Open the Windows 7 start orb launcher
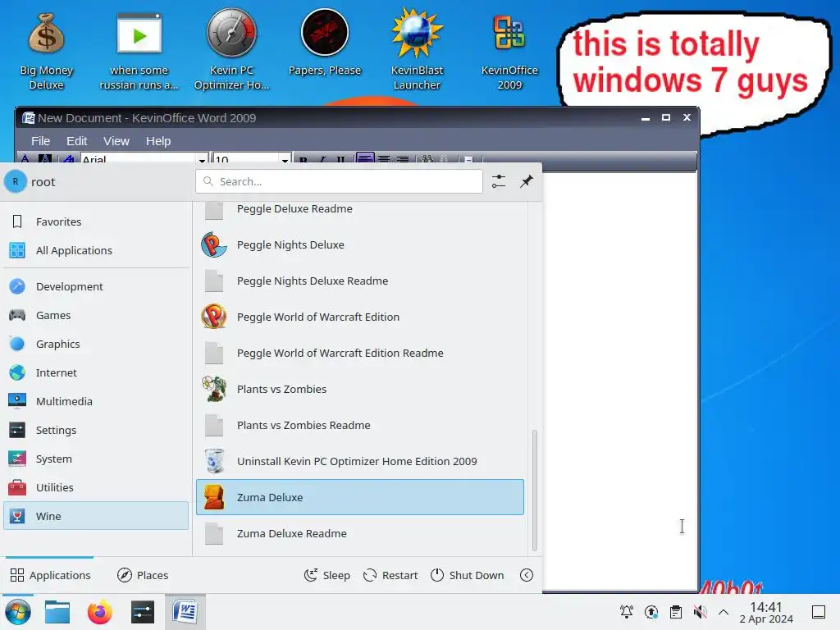The width and height of the screenshot is (840, 630). [x=18, y=612]
